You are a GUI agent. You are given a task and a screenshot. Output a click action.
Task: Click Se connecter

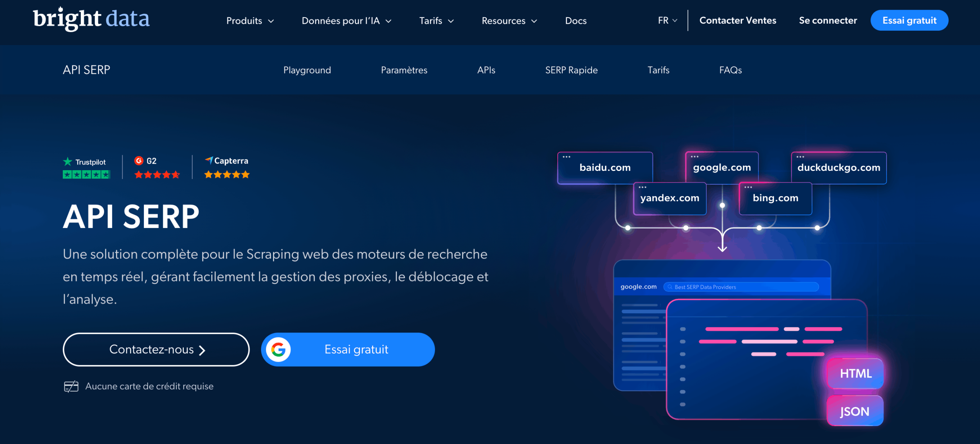[828, 20]
